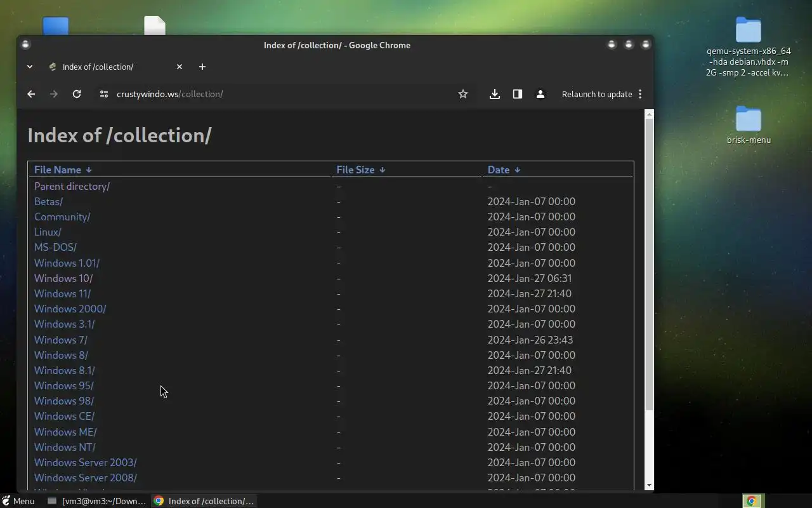Click the forward navigation arrow
This screenshot has width=812, height=508.
pyautogui.click(x=54, y=94)
